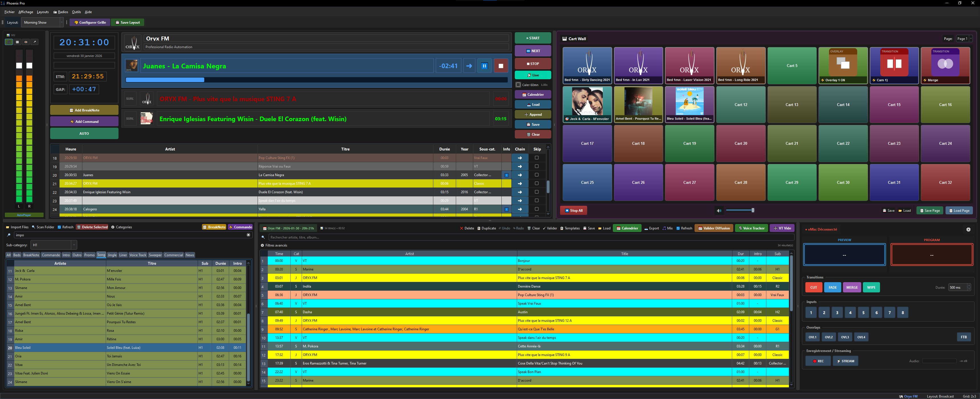Check the Skip box on the Juanes row
The width and height of the screenshot is (980, 399).
point(537,175)
